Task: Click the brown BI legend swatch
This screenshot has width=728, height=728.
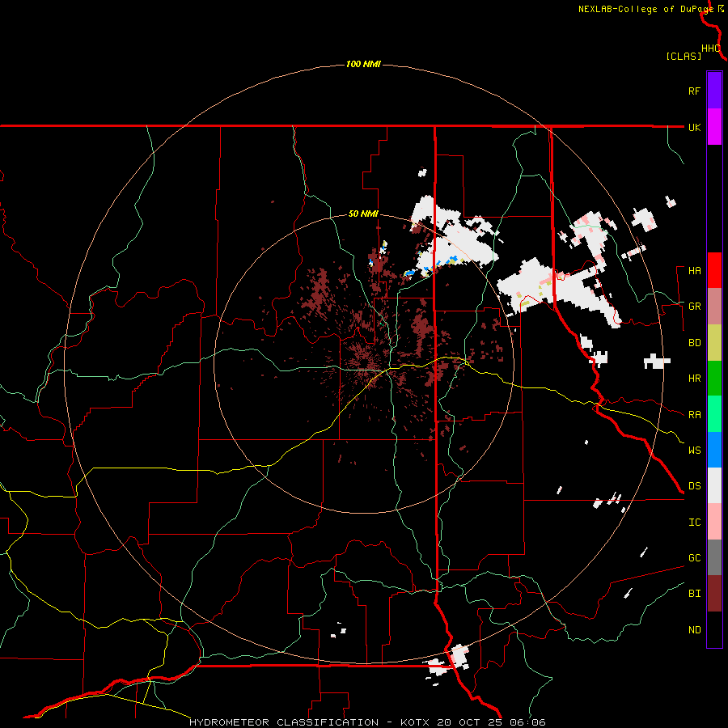Action: click(x=714, y=594)
